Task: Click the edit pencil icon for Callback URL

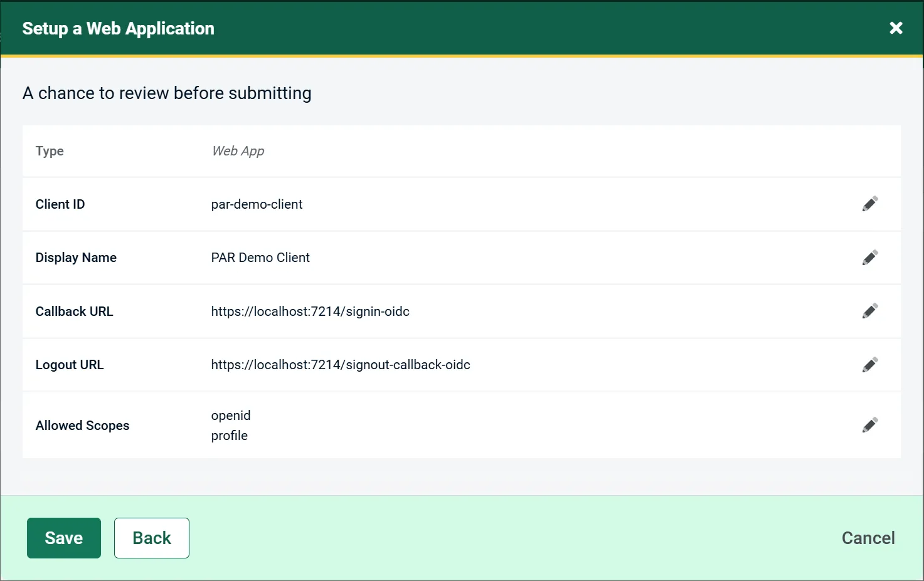Action: coord(870,310)
